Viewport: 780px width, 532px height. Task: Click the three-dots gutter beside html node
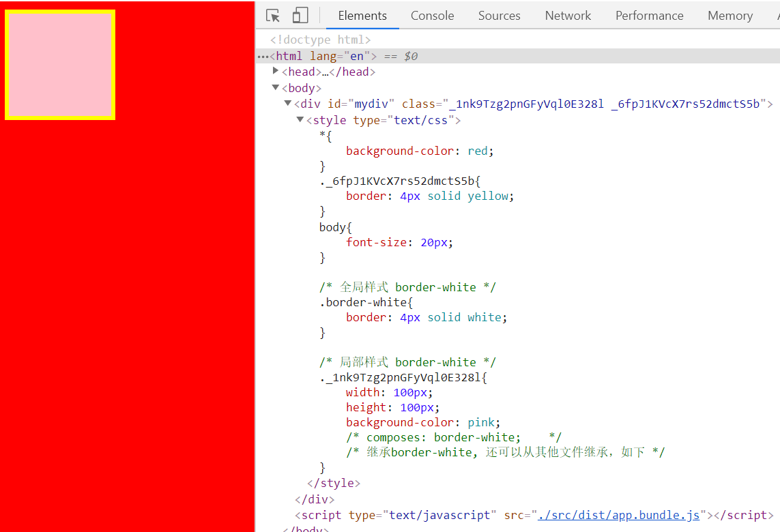[x=263, y=56]
